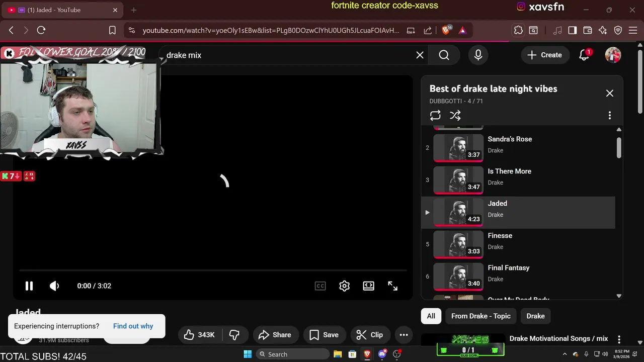Open a new browser tab
Image resolution: width=644 pixels, height=362 pixels.
134,10
